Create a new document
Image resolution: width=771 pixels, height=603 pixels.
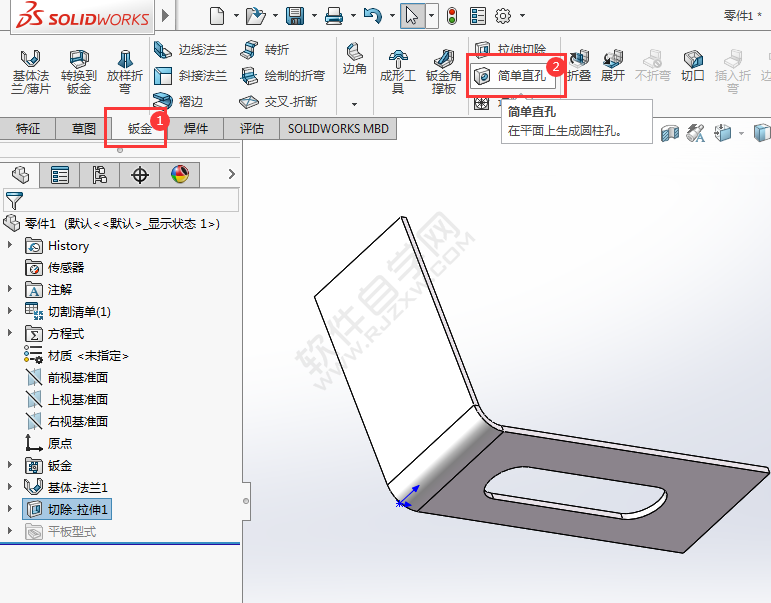click(x=217, y=16)
